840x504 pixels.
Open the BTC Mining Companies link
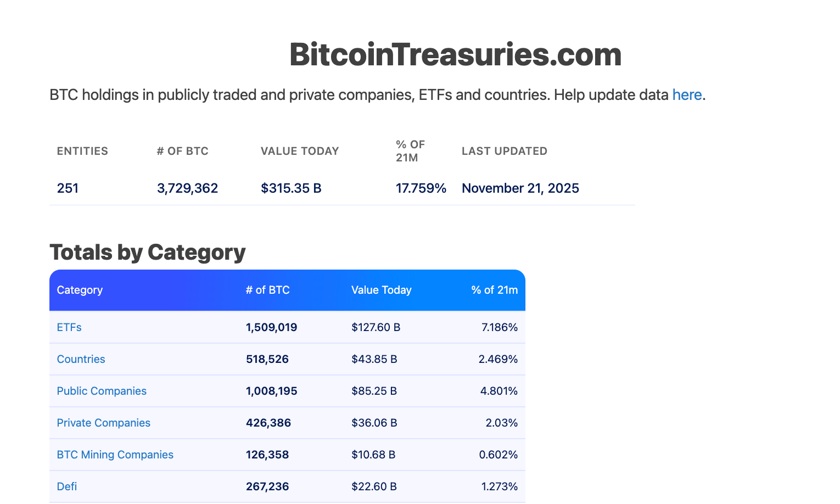coord(115,454)
